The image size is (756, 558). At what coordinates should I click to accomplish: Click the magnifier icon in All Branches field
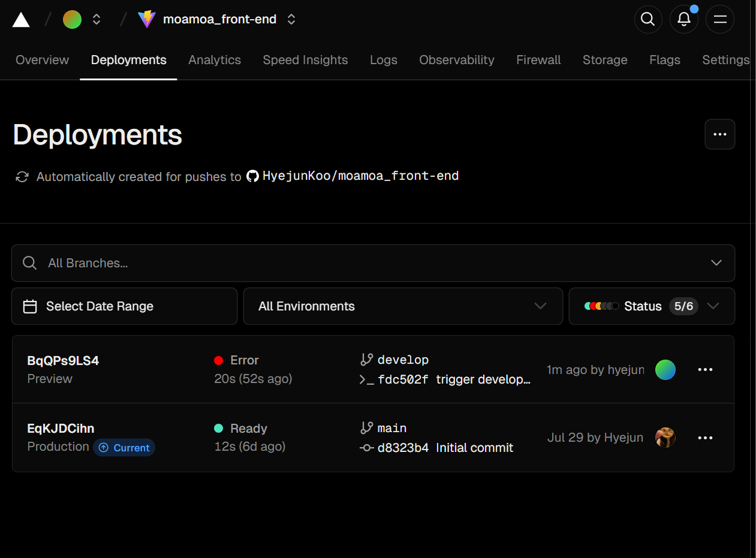point(29,263)
